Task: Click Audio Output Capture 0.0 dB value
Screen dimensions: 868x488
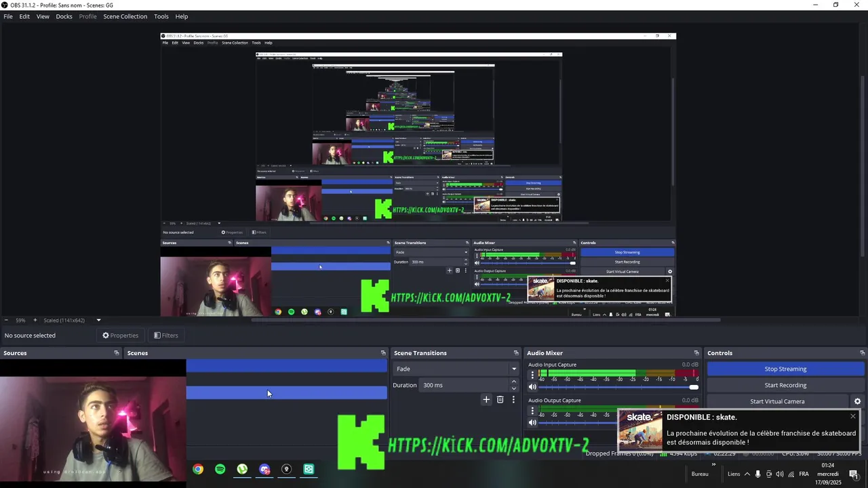Action: 690,401
